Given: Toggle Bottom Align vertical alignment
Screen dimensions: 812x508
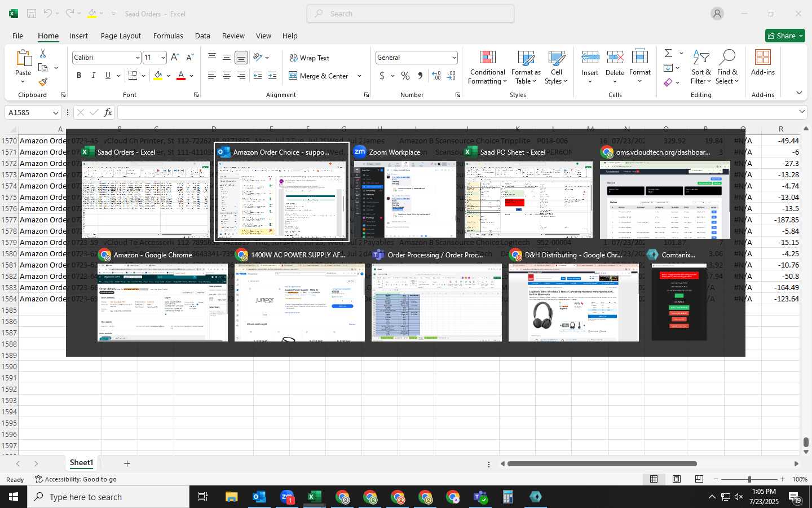Looking at the screenshot, I should point(241,58).
